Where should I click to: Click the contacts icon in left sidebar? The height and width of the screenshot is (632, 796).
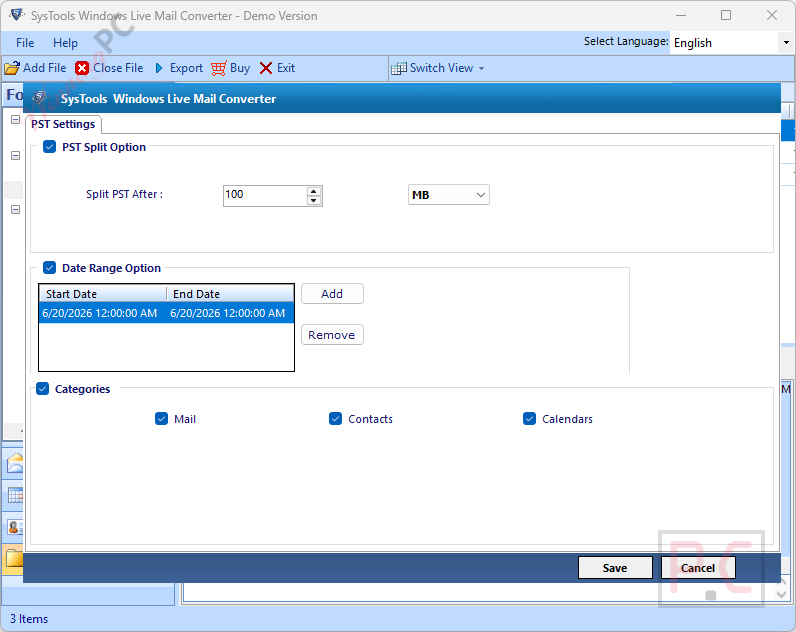(x=15, y=527)
